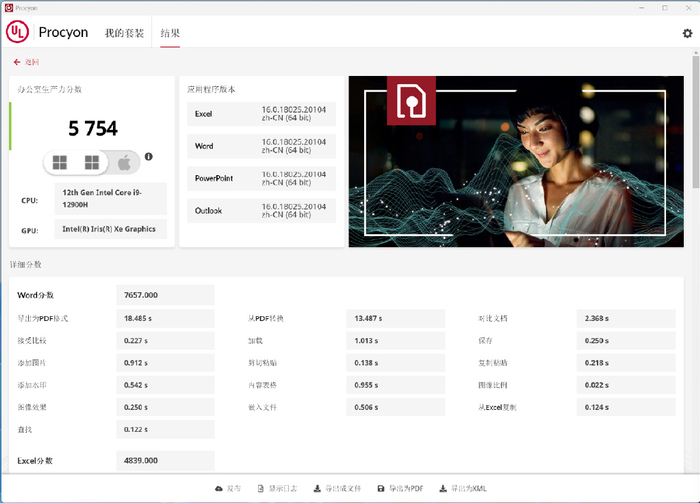Click the 导出为PDF格式 row label

point(43,319)
